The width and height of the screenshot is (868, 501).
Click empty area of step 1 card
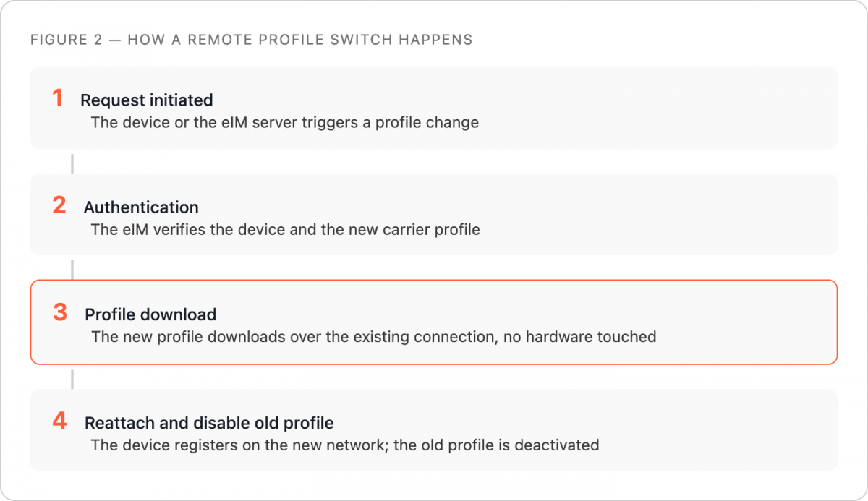pyautogui.click(x=651, y=108)
